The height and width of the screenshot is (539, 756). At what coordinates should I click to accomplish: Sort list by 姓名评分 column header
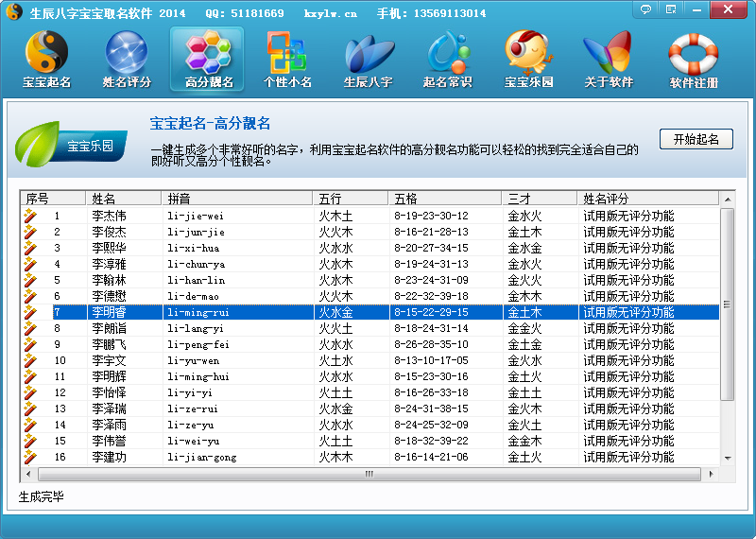click(647, 199)
